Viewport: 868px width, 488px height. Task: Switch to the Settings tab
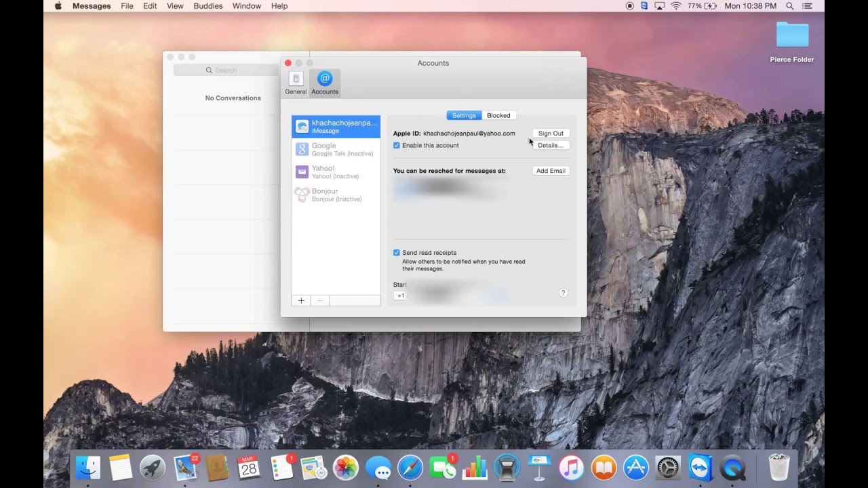pyautogui.click(x=464, y=115)
